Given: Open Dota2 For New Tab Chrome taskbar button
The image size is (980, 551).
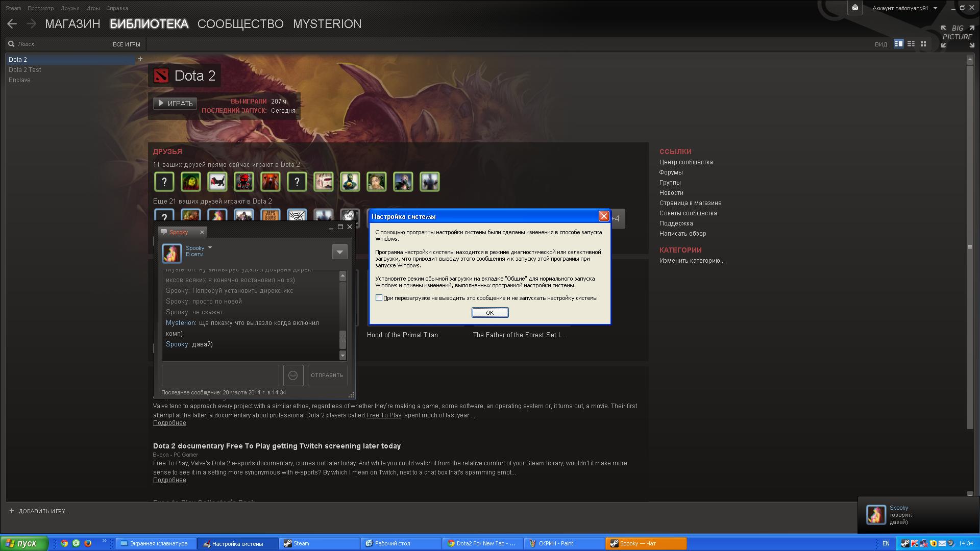Looking at the screenshot, I should point(482,543).
